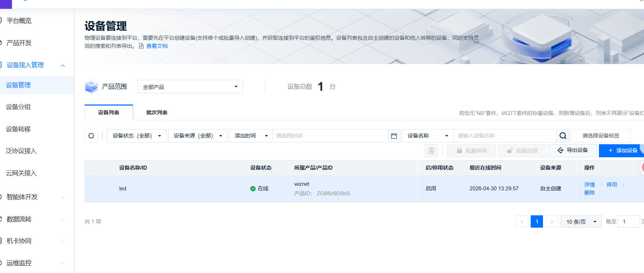The image size is (644, 273).
Task: Open 泛协议接入 in the sidebar
Action: (21, 151)
